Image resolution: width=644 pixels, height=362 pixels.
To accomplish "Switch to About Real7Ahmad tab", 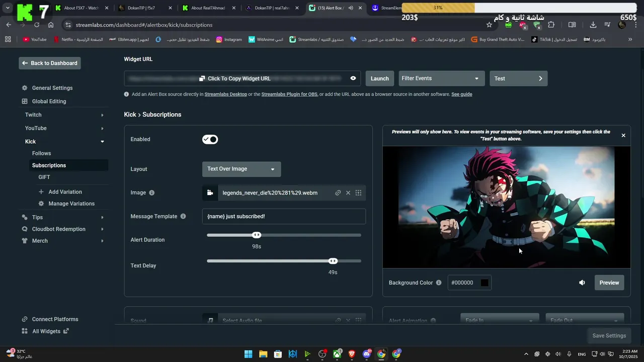I will 209,8.
